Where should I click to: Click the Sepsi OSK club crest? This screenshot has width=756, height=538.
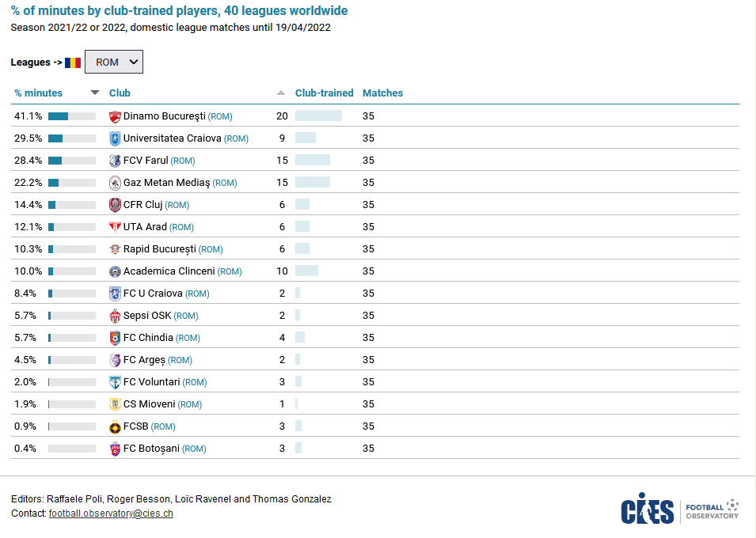pos(115,316)
